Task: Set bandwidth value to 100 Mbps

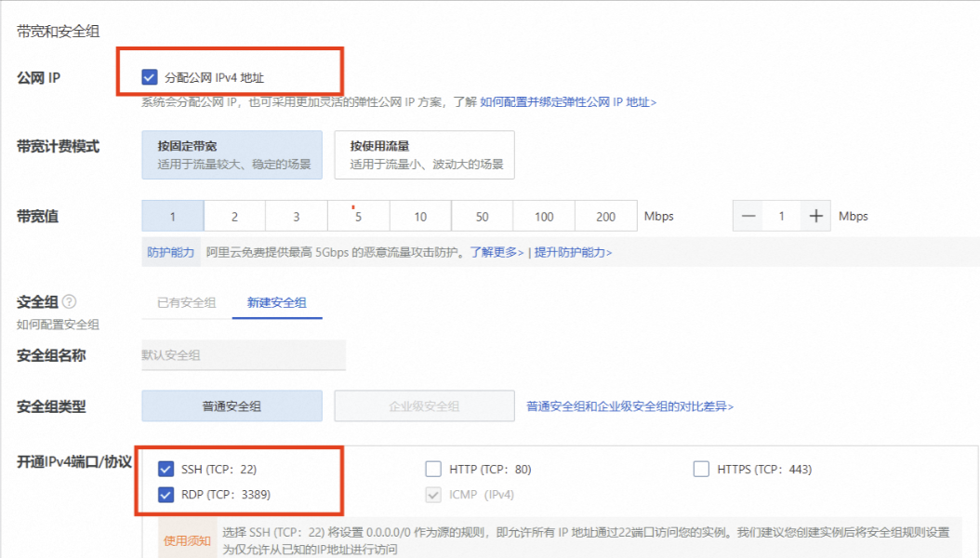Action: [x=544, y=217]
